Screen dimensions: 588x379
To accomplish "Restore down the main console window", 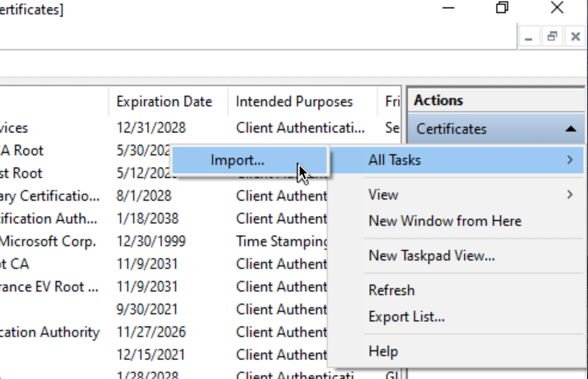I will [x=503, y=8].
